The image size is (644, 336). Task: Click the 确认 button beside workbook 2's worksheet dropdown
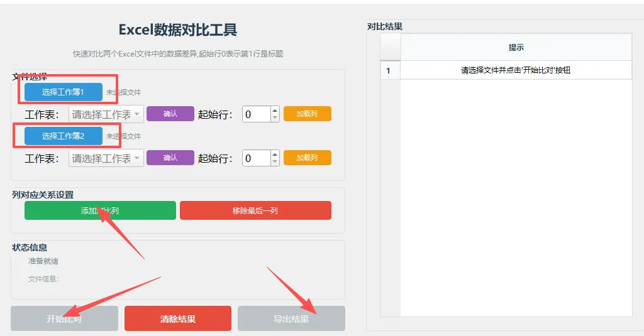170,158
